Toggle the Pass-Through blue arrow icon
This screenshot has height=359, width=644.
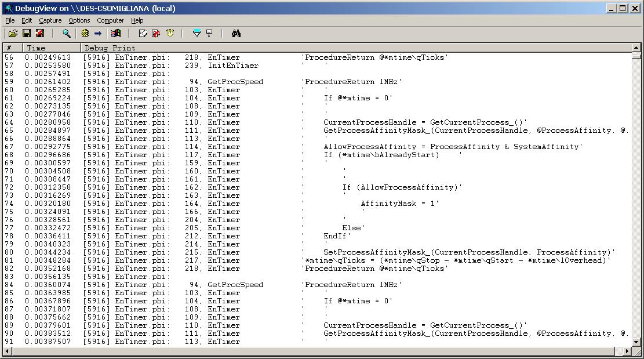point(98,33)
